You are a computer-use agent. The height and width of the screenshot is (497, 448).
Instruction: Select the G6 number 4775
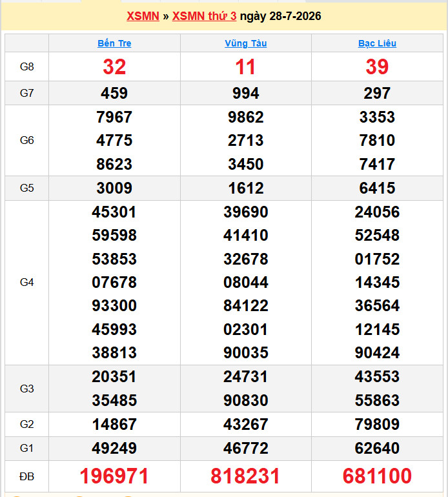click(114, 140)
